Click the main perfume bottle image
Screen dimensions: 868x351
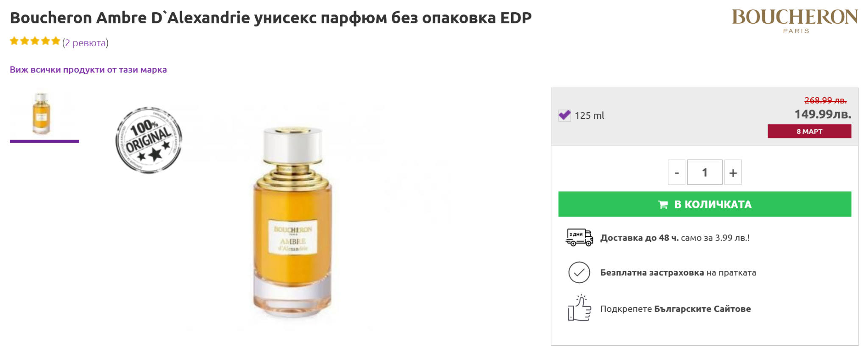(x=292, y=223)
